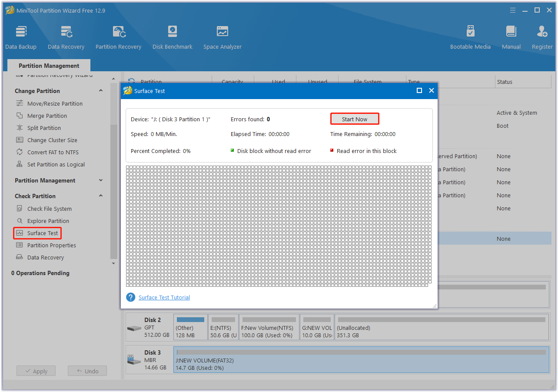The width and height of the screenshot is (558, 392).
Task: Open Space Analyzer tool
Action: (223, 37)
